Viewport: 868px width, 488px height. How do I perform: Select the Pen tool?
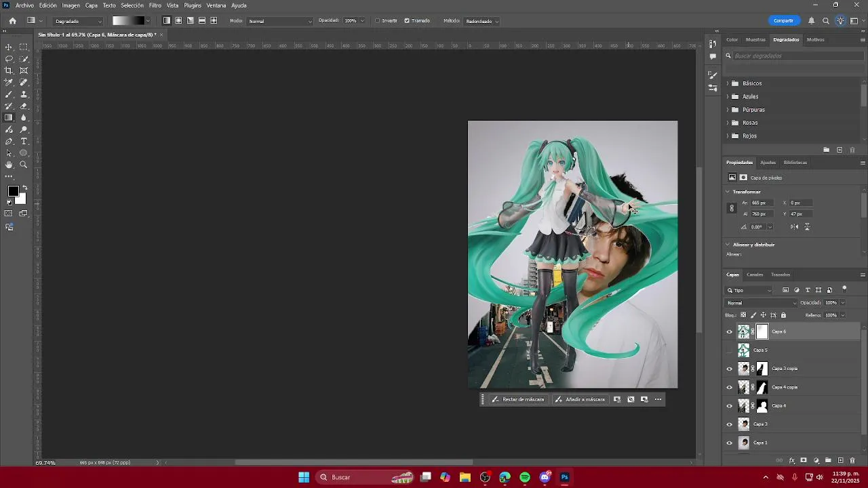[9, 141]
